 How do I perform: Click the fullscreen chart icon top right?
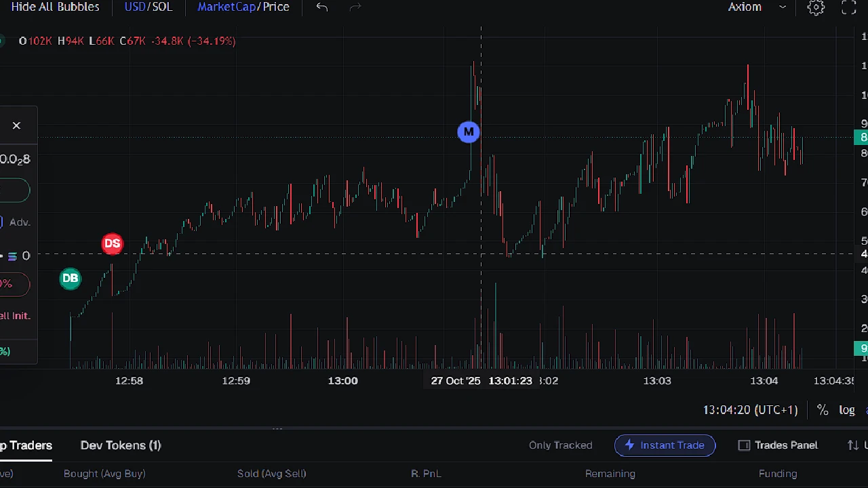(x=848, y=7)
